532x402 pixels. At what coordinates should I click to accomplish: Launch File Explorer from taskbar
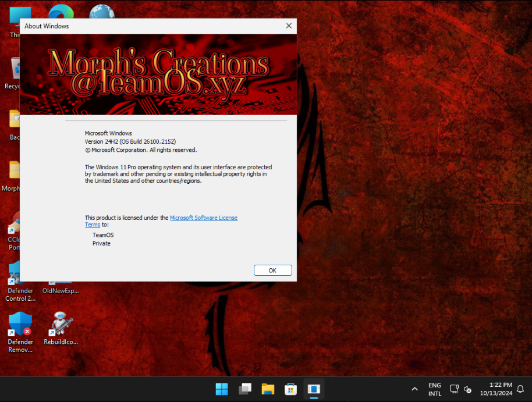(x=268, y=389)
